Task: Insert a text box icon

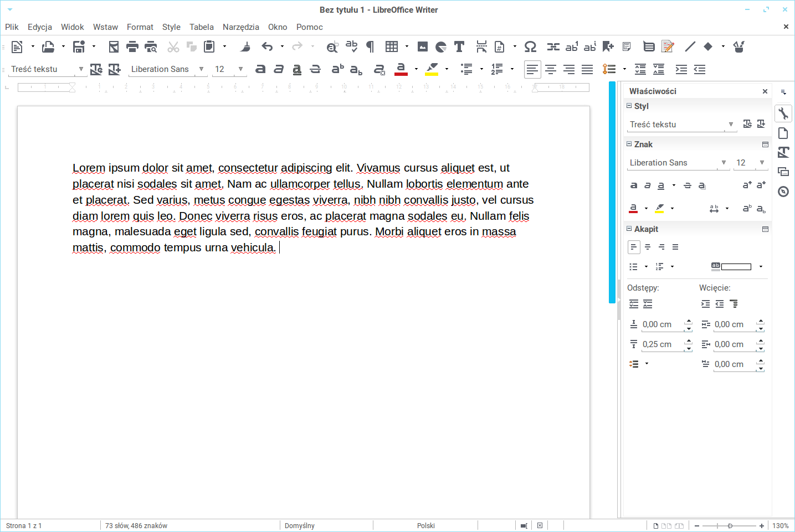Action: point(459,47)
